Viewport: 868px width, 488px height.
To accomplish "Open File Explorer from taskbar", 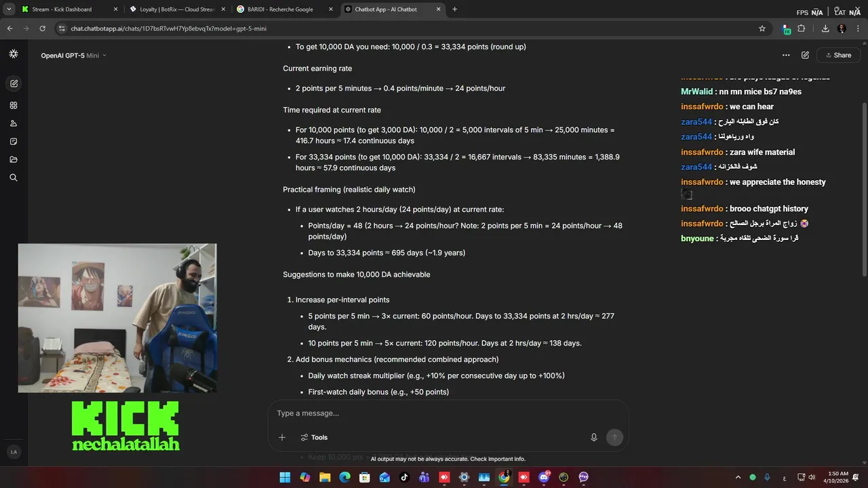I will pos(325,477).
